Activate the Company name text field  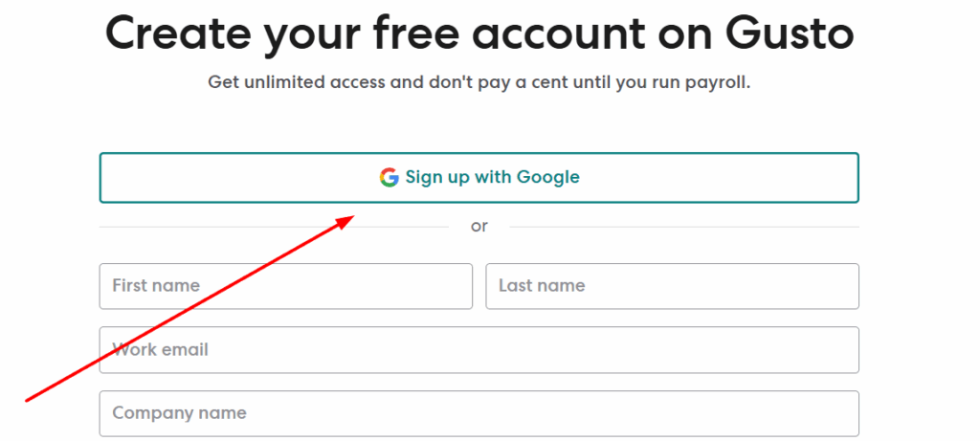[479, 413]
